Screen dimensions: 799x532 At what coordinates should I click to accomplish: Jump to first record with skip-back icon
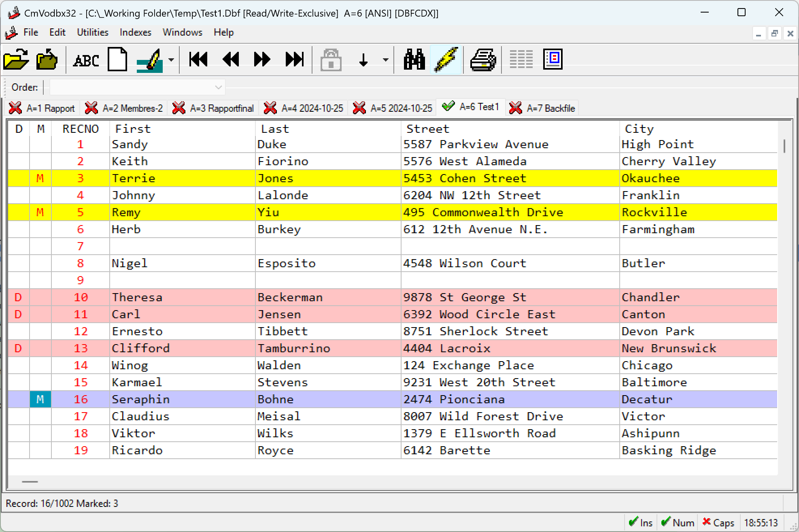pyautogui.click(x=198, y=60)
